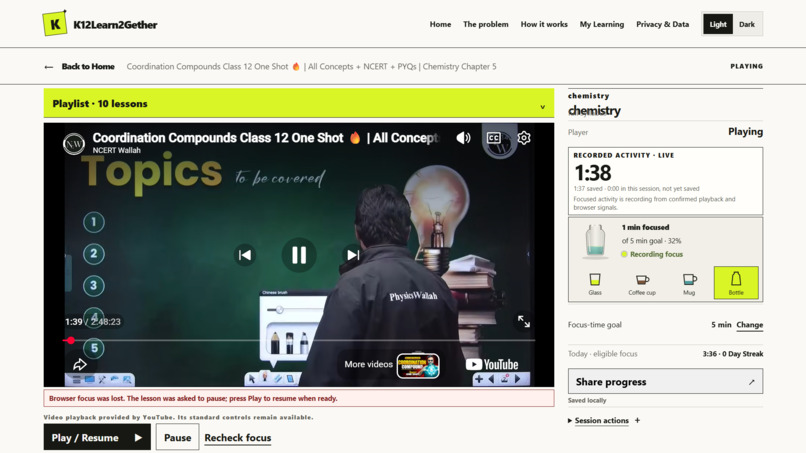The height and width of the screenshot is (453, 806).
Task: Click the video progress bar scrubber
Action: tap(71, 340)
